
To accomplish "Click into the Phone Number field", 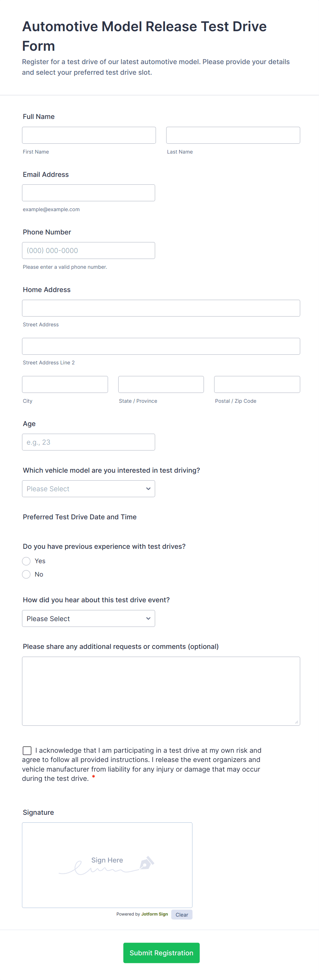I will (x=88, y=250).
